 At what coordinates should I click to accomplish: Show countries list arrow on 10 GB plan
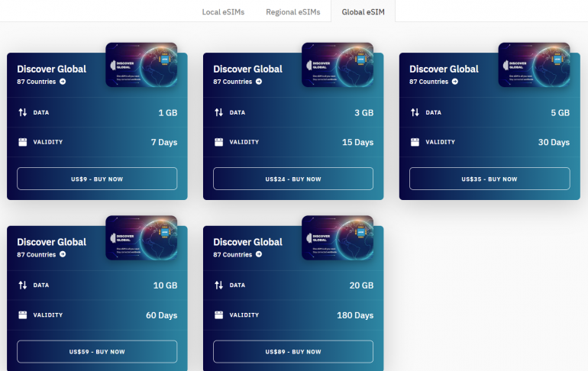63,254
